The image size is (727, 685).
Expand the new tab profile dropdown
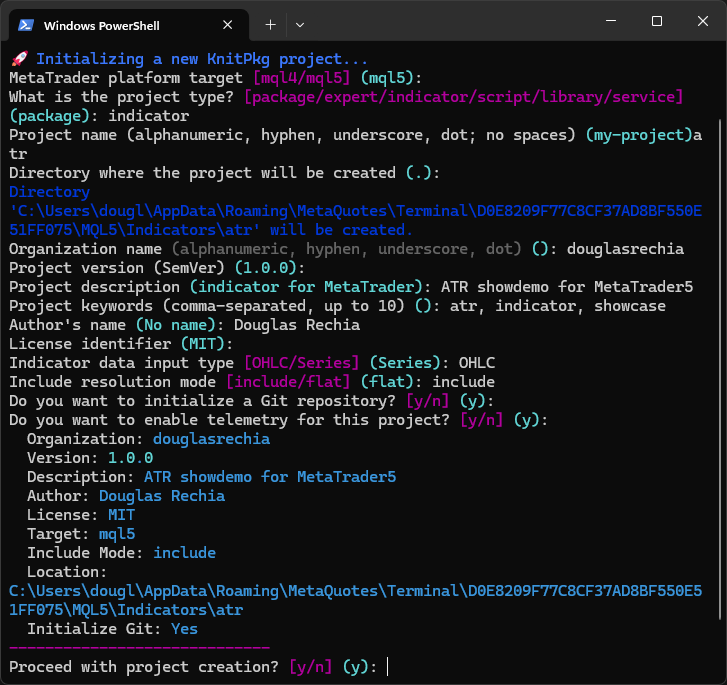300,24
